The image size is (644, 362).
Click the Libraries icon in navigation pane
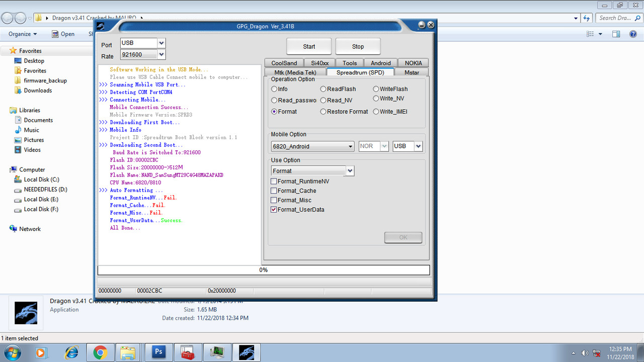(x=13, y=110)
